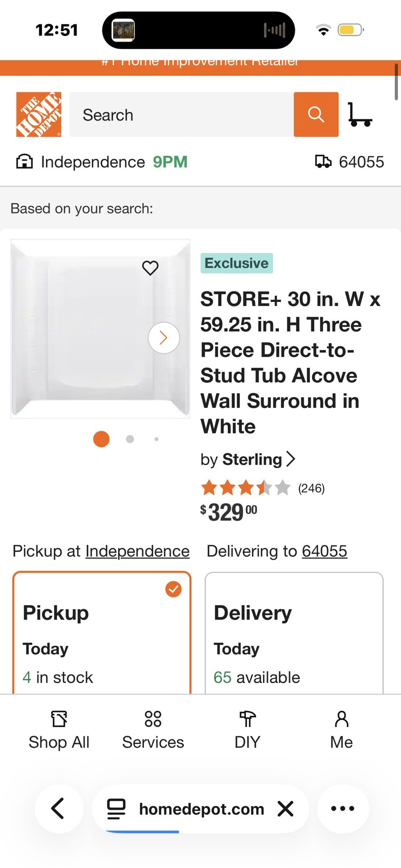Go to the Me account tab
The width and height of the screenshot is (401, 868).
pyautogui.click(x=341, y=730)
